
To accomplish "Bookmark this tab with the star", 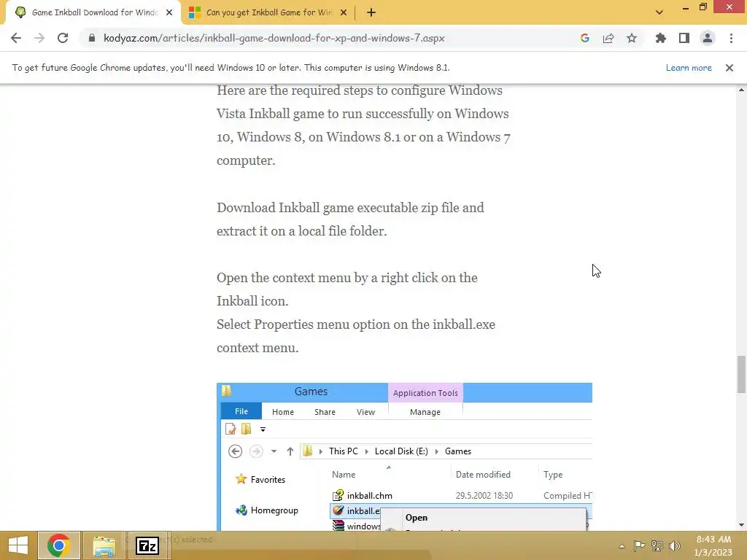I will click(x=632, y=38).
